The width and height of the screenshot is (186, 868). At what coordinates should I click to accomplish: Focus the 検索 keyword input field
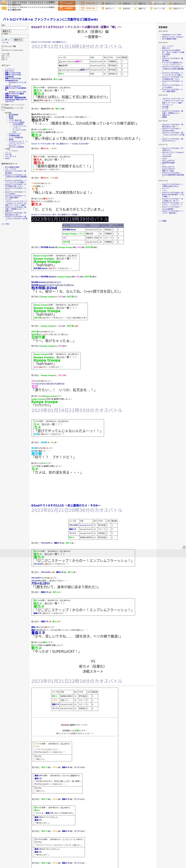pos(14,28)
